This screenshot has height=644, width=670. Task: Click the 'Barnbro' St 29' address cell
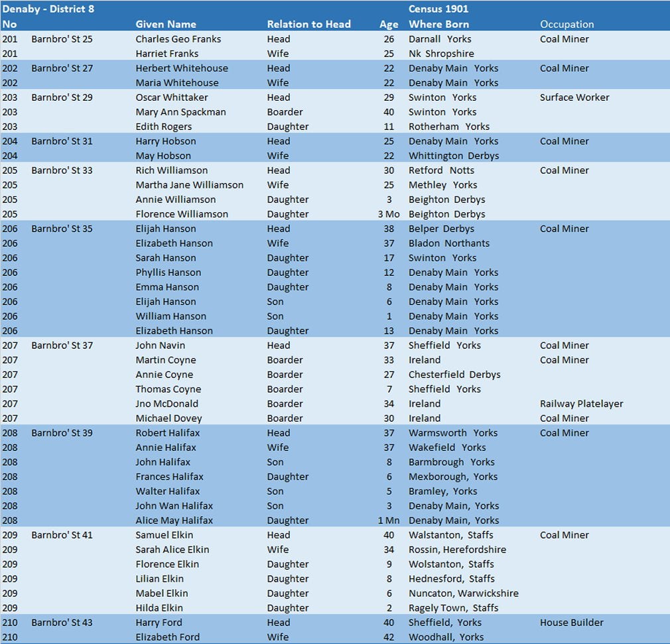point(62,97)
